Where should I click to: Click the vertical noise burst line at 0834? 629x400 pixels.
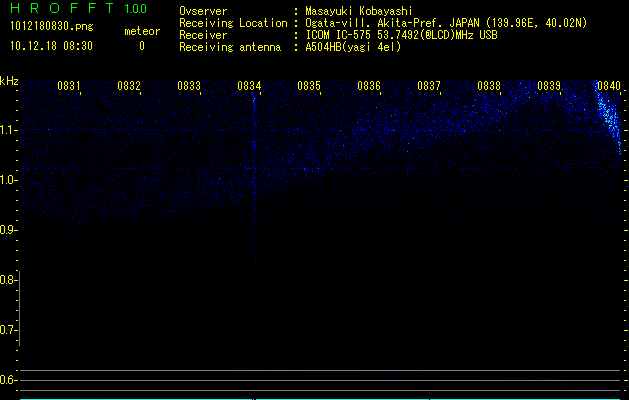tap(254, 177)
